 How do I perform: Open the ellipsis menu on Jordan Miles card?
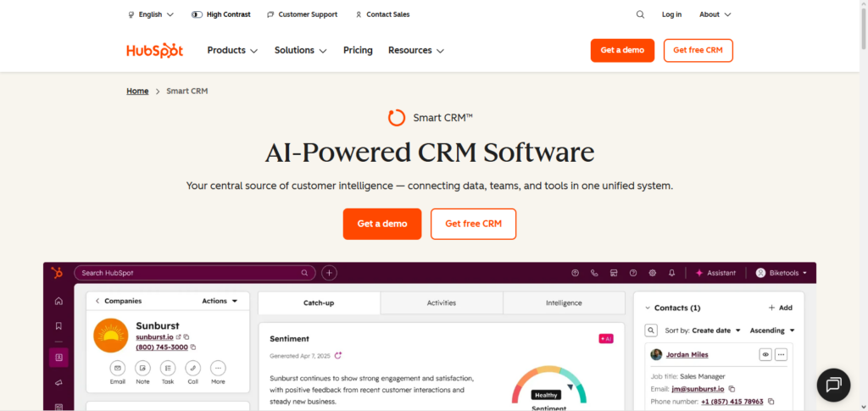pos(781,354)
